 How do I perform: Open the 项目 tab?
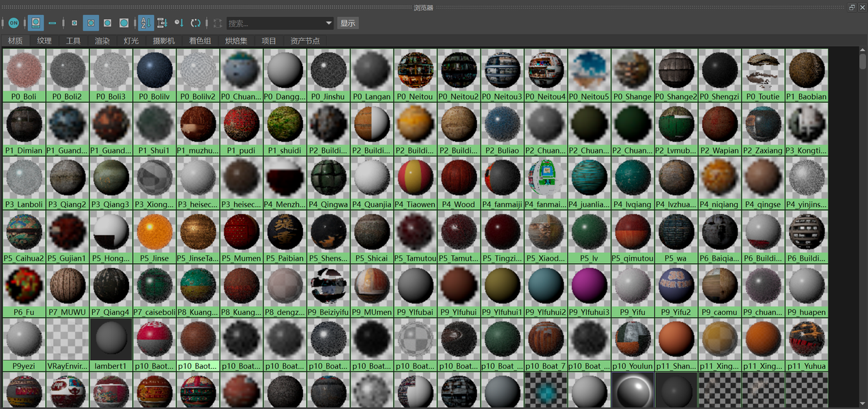(x=269, y=41)
